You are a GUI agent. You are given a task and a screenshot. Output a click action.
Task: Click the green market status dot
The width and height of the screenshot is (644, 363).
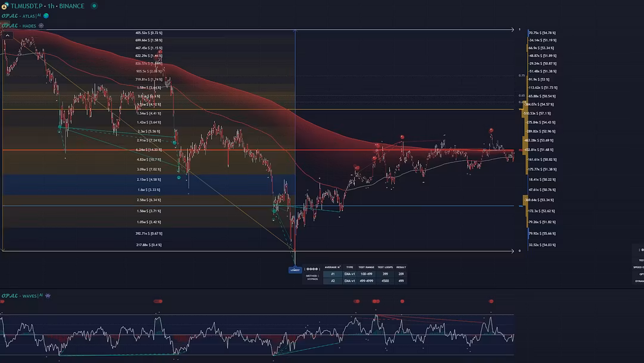point(94,6)
